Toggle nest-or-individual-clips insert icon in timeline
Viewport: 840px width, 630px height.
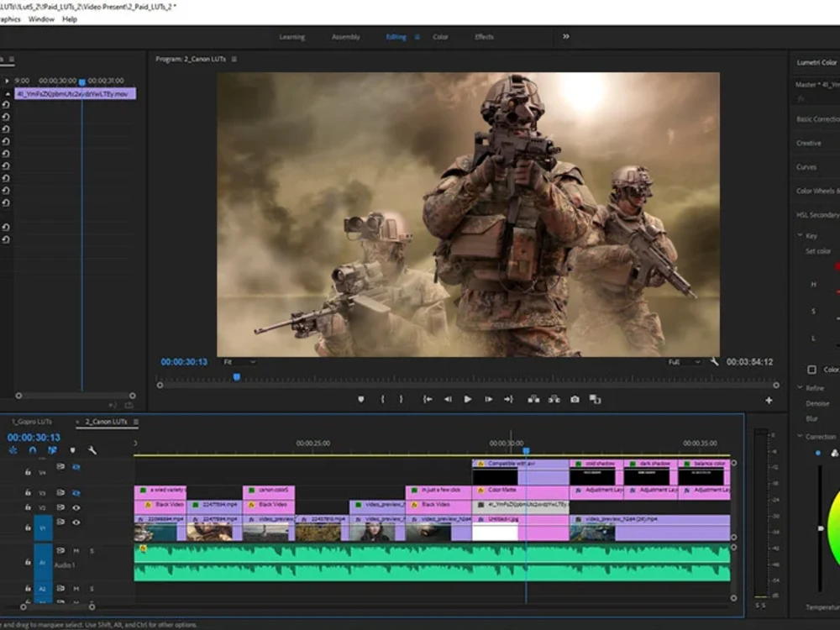(x=13, y=450)
